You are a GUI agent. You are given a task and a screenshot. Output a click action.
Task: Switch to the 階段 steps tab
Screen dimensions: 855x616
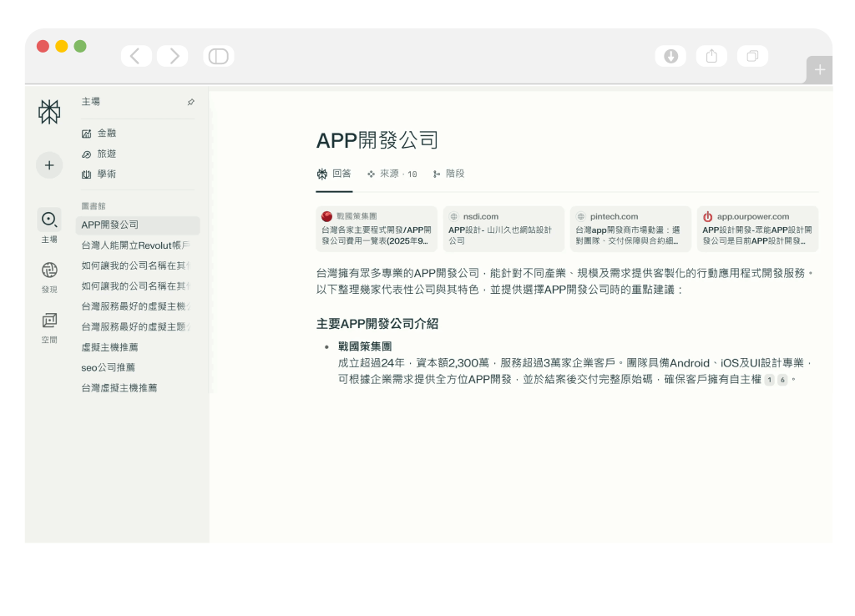(x=448, y=174)
